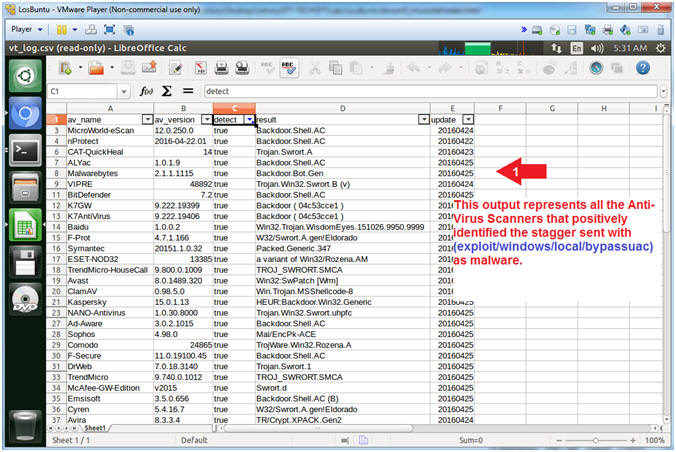Viewport: 676px width, 452px height.
Task: Click the Clone Formatting paintbrush icon
Action: point(389,68)
